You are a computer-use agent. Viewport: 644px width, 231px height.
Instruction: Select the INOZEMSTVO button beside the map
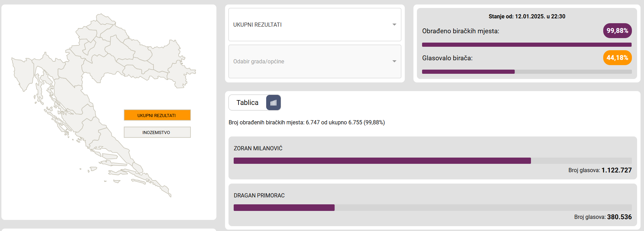pos(157,132)
